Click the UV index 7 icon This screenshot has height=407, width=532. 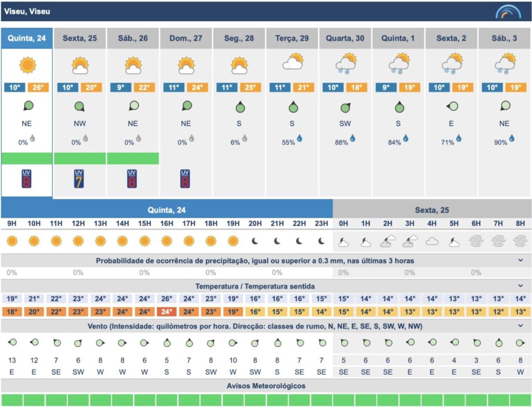pos(79,178)
